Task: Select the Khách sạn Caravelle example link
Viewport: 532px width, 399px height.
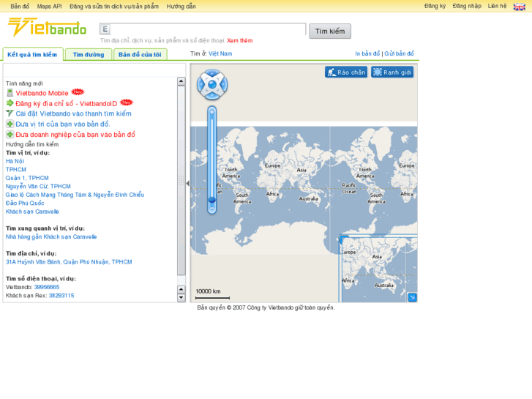Action: [x=33, y=212]
